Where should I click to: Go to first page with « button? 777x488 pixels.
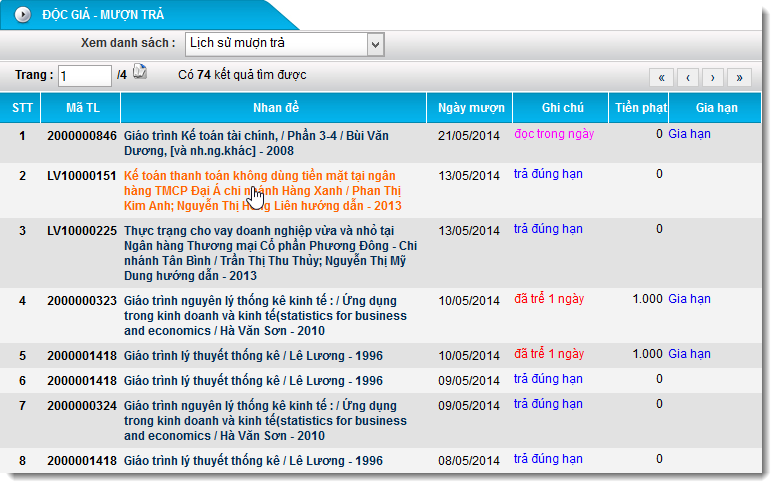(662, 78)
